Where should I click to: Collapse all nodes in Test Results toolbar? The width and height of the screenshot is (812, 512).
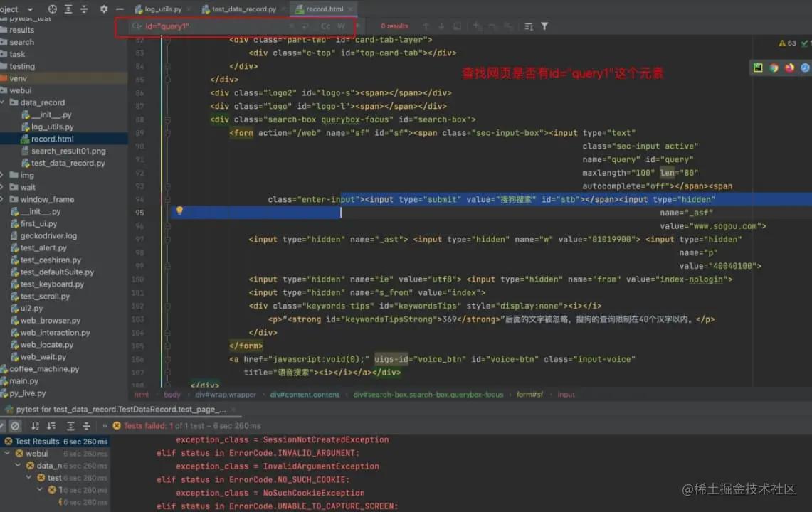point(86,427)
